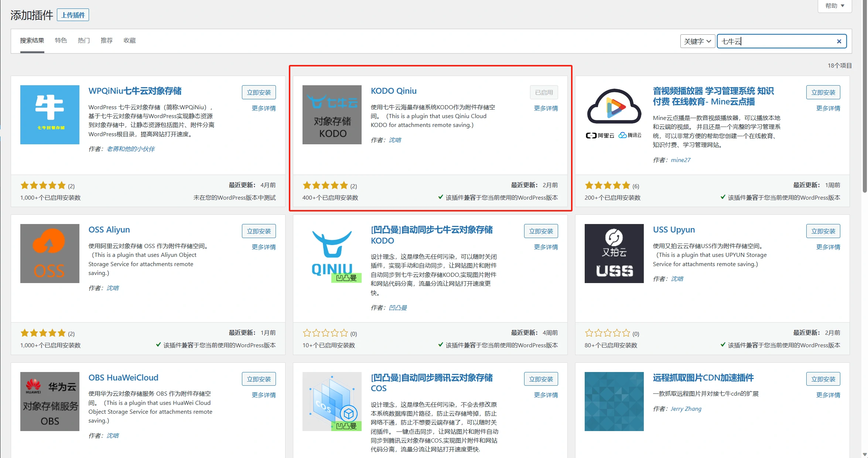Switch to the 推荐 tab

pos(107,41)
